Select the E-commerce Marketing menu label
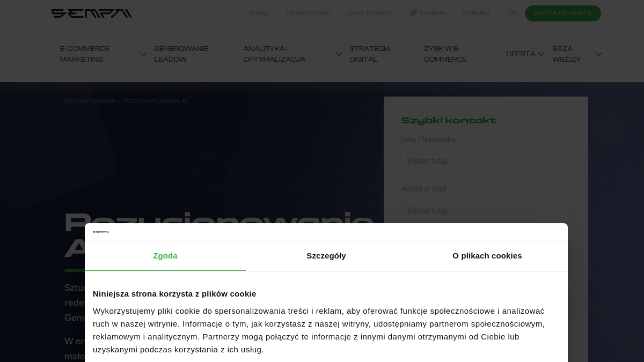The height and width of the screenshot is (362, 644). pos(85,54)
